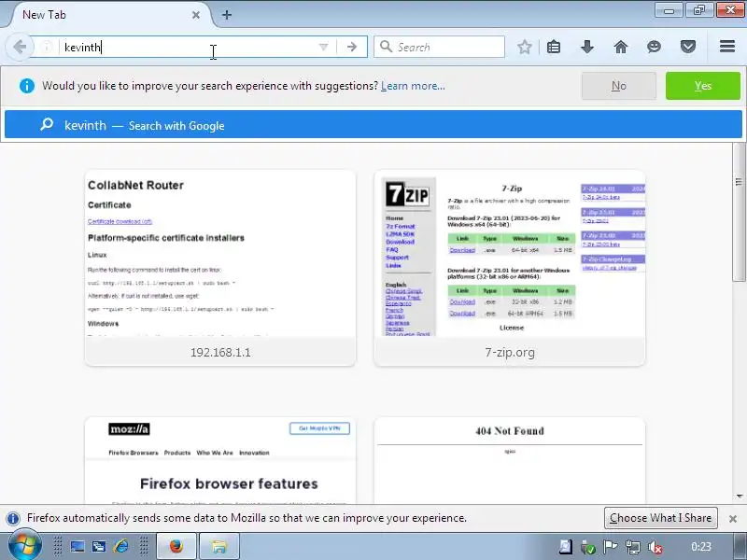747x560 pixels.
Task: Open the Pocket icon
Action: point(688,47)
